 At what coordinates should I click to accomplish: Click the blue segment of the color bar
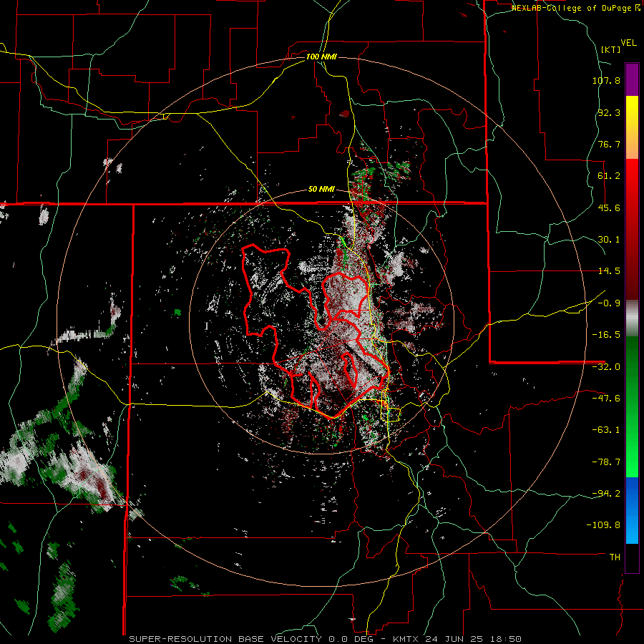pos(632,510)
